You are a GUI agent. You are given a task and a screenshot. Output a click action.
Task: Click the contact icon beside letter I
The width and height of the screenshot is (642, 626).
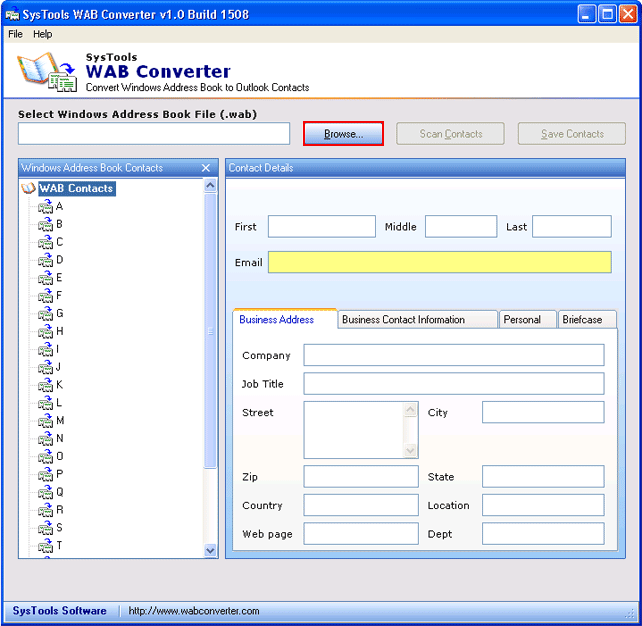click(45, 349)
